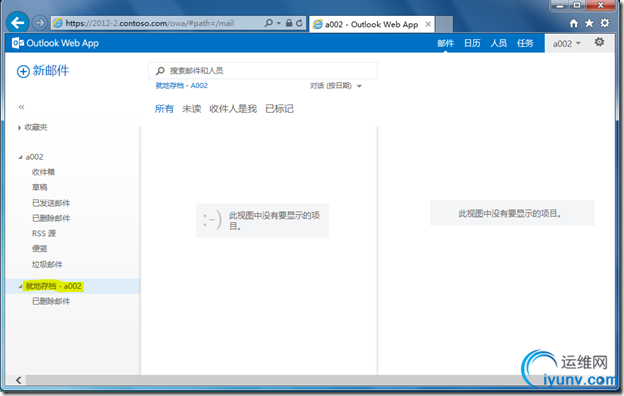The width and height of the screenshot is (624, 396).
Task: Click the horizontal scrollbar left arrow
Action: (x=18, y=380)
